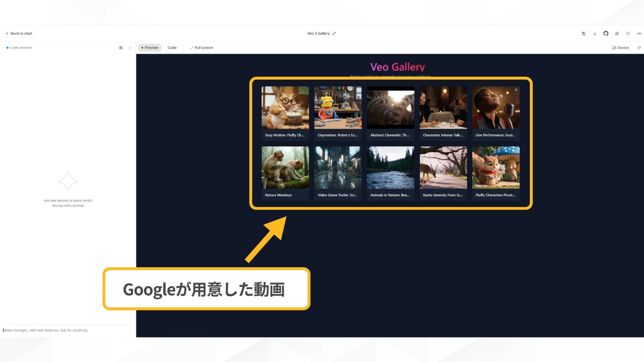Select the deploy app rocket icon
The width and height of the screenshot is (644, 362).
coord(617,34)
